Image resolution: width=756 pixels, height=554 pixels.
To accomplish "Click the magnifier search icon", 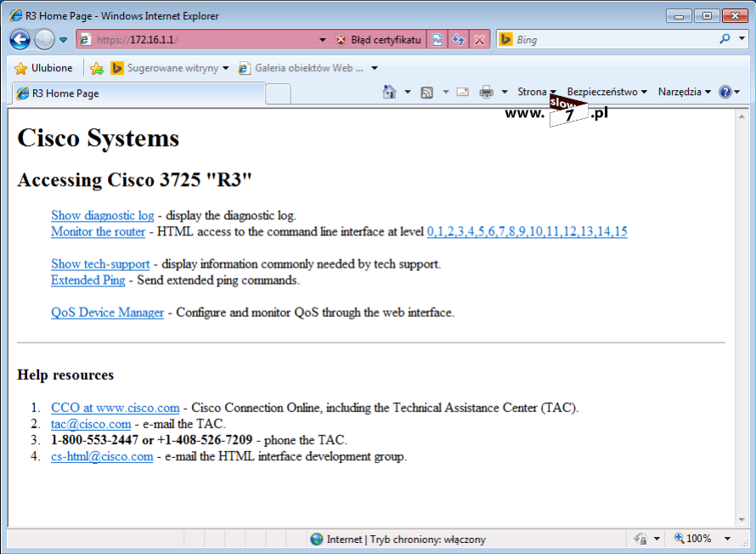I will click(x=725, y=38).
